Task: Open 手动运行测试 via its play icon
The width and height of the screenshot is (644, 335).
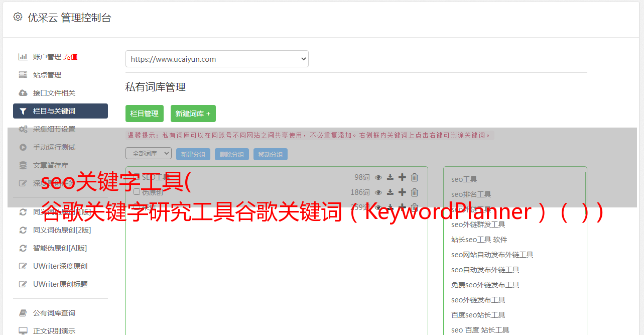Action: click(x=23, y=147)
